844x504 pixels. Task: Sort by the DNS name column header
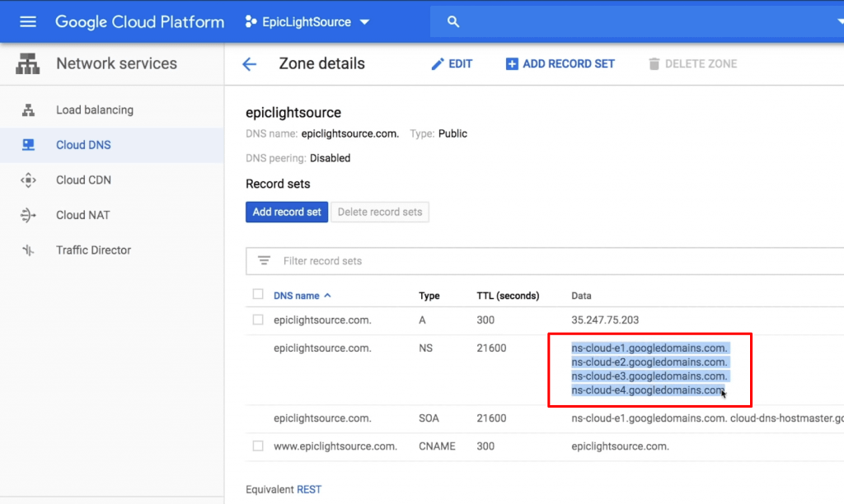tap(296, 296)
